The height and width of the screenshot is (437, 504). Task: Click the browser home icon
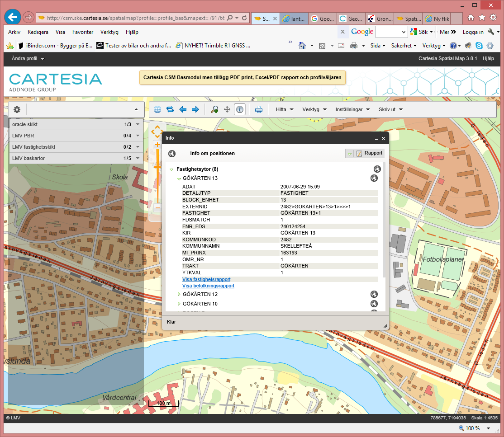tap(471, 18)
